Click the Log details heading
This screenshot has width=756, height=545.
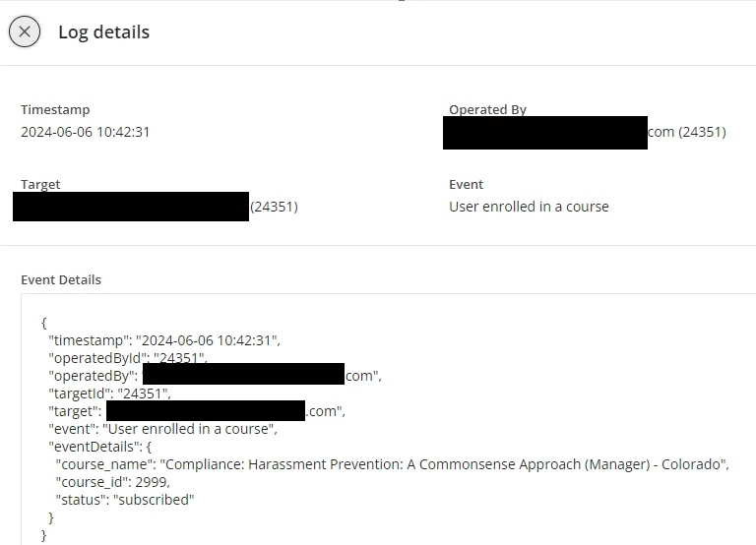[103, 31]
